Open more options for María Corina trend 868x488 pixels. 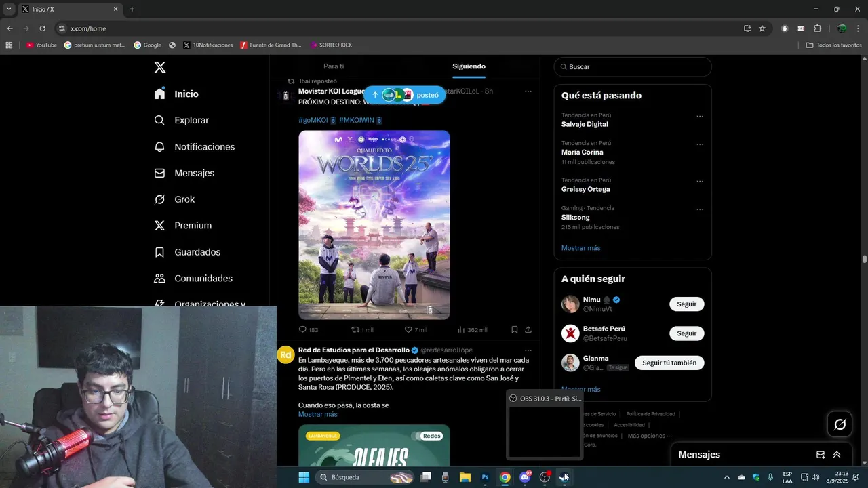[x=700, y=144]
